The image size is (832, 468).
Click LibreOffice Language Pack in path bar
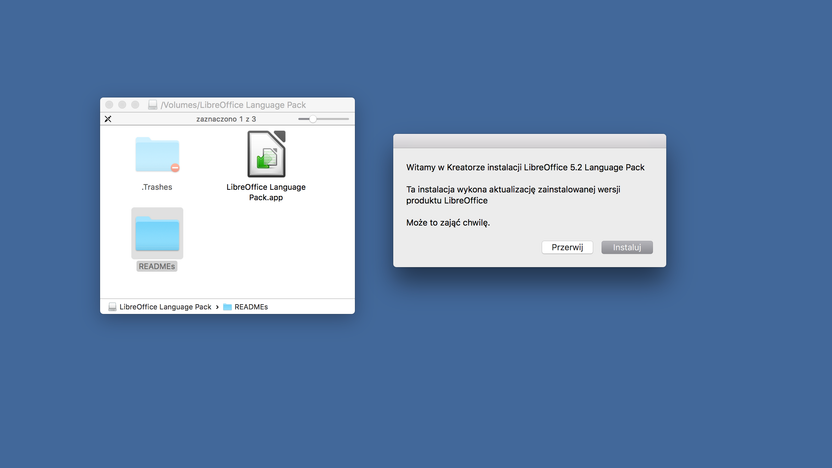[165, 307]
